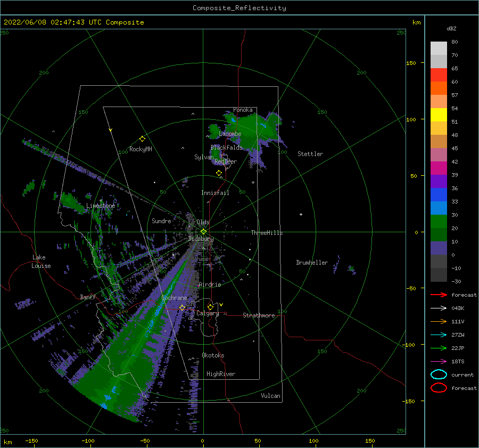The image size is (479, 448).
Task: Click the magenta 39-42 dBZ swatch
Action: tap(439, 168)
